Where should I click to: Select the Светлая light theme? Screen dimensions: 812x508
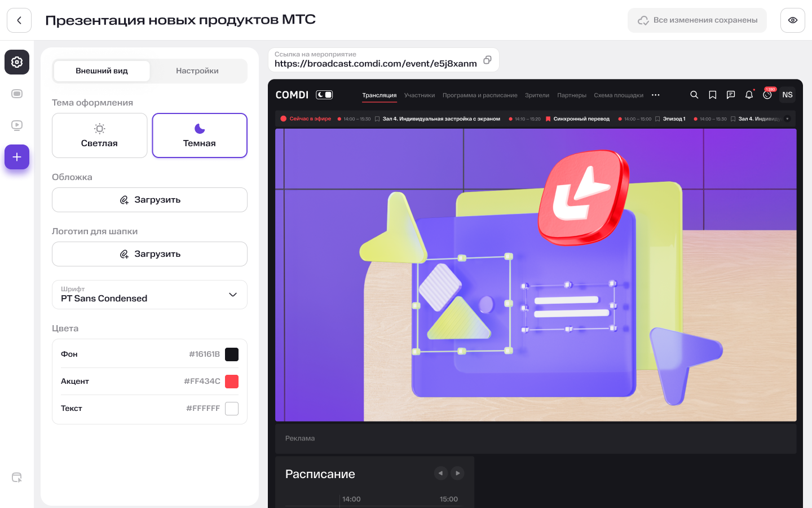(99, 135)
